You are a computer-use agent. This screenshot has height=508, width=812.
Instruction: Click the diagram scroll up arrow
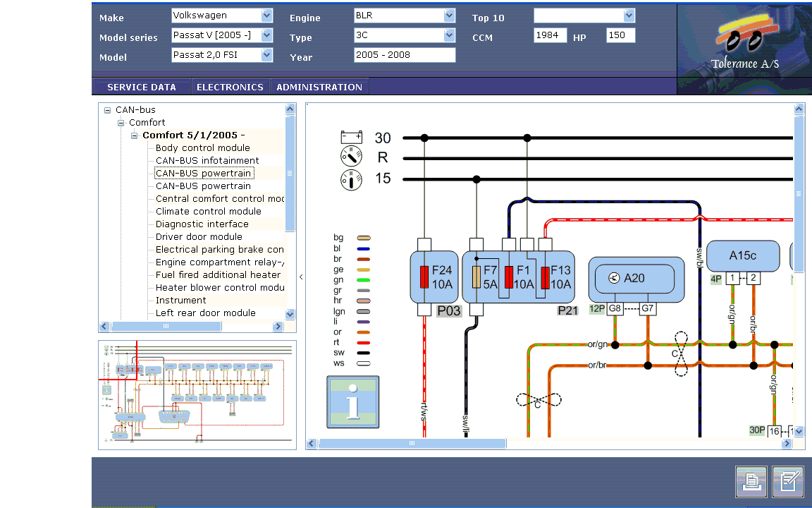[x=799, y=109]
